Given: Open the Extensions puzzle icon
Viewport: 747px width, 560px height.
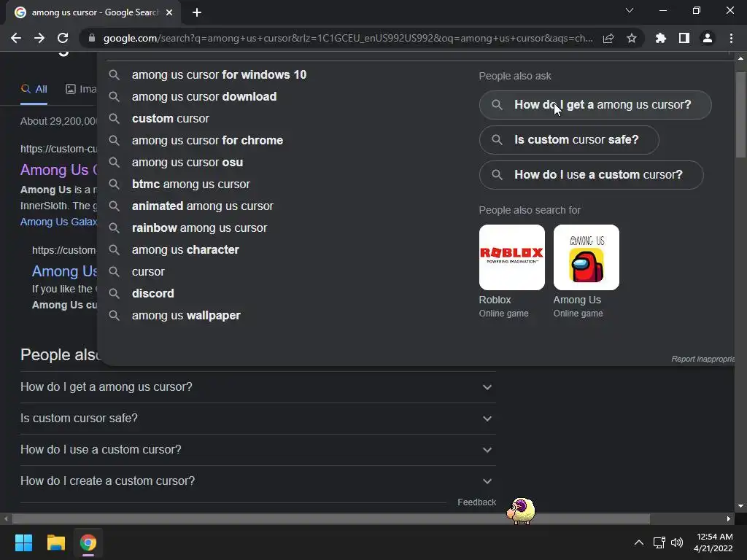Looking at the screenshot, I should tap(661, 38).
